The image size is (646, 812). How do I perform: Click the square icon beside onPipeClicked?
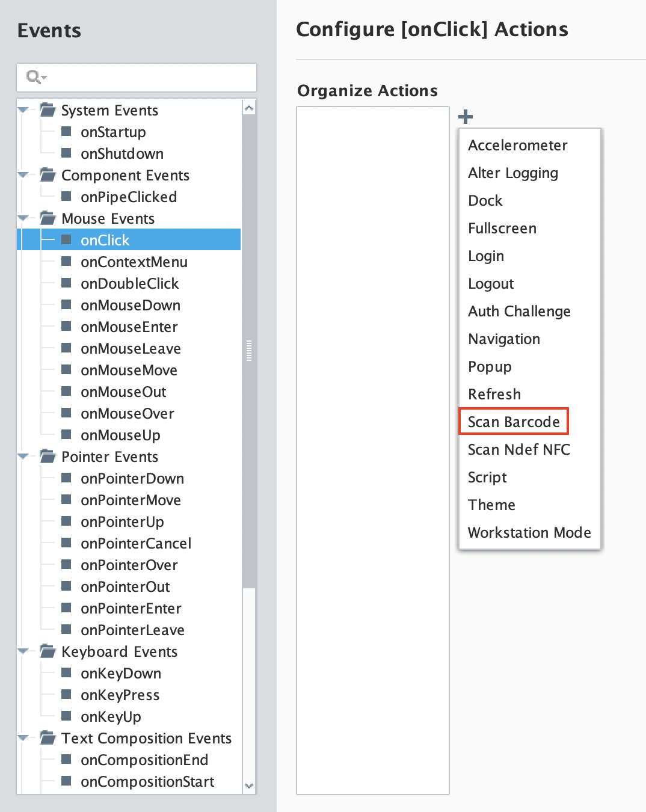coord(67,196)
